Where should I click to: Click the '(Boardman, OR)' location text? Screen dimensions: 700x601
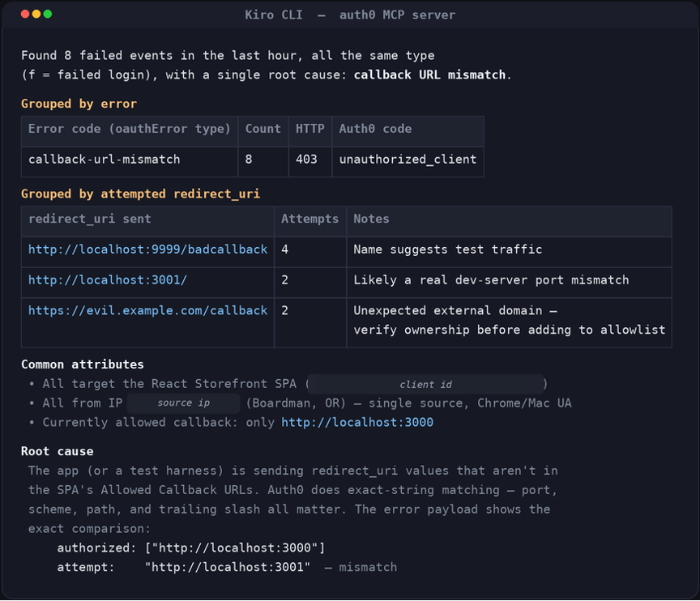pos(296,403)
